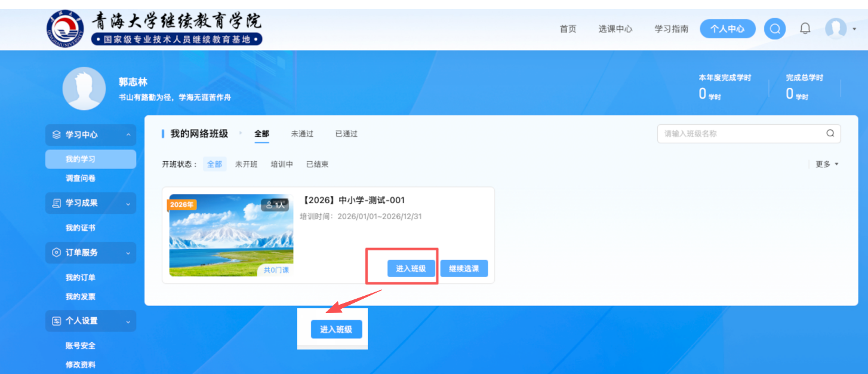Click the class name search input field

740,134
